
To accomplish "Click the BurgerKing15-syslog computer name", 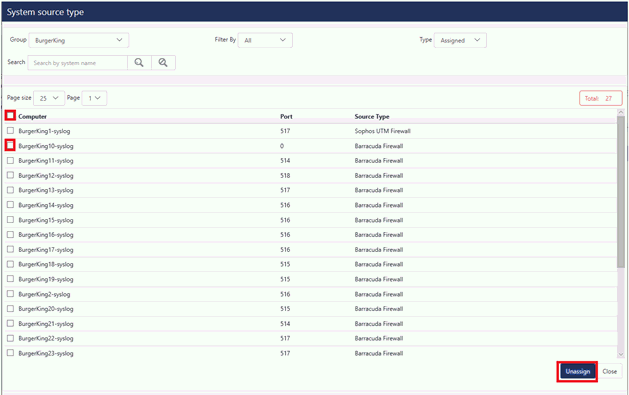I will tap(46, 220).
